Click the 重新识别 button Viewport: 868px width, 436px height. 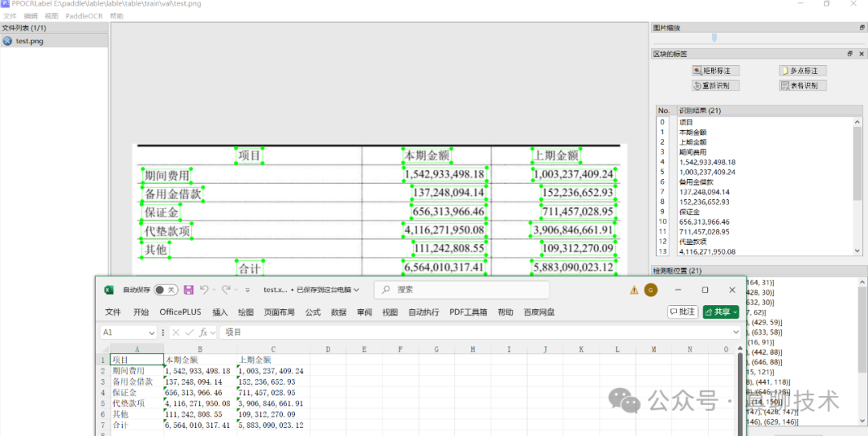pos(715,85)
